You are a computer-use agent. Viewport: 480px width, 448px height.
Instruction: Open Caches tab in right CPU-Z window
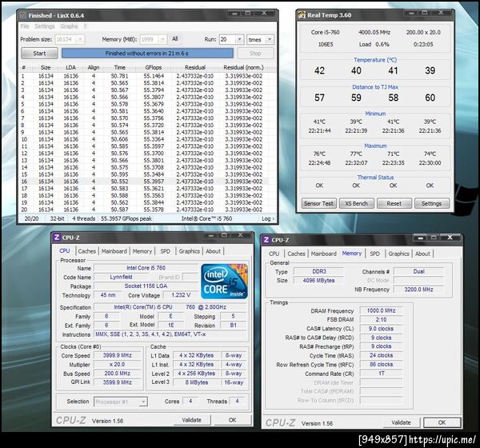click(x=296, y=254)
